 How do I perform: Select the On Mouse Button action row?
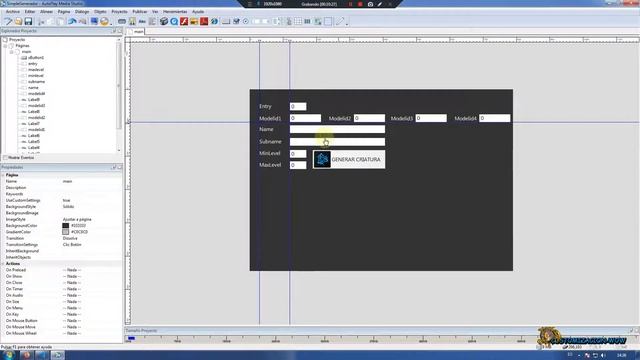[x=61, y=320]
